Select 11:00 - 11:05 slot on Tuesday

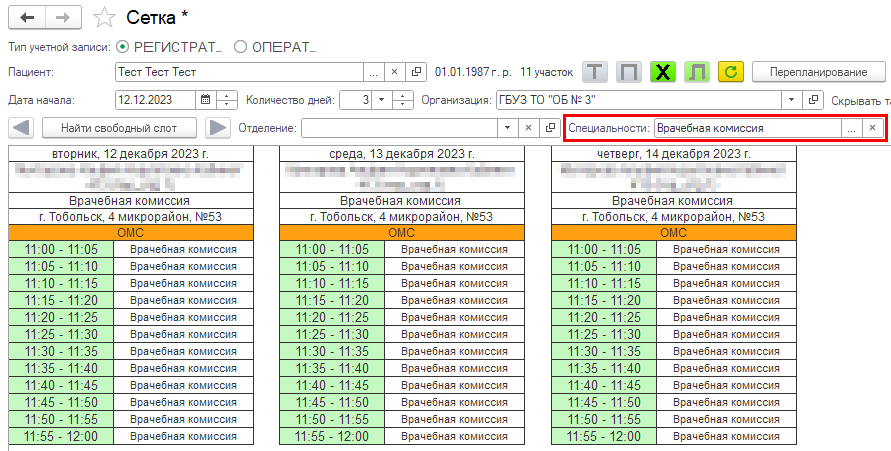point(61,250)
